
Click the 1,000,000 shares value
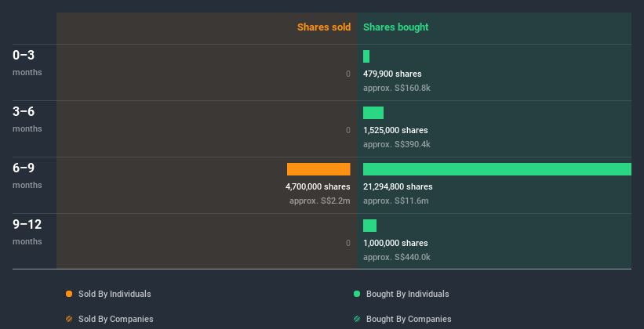click(x=395, y=243)
